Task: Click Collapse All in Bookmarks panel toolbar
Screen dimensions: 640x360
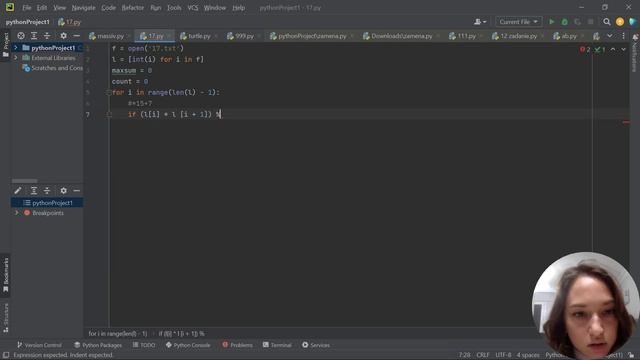Action: click(x=47, y=191)
